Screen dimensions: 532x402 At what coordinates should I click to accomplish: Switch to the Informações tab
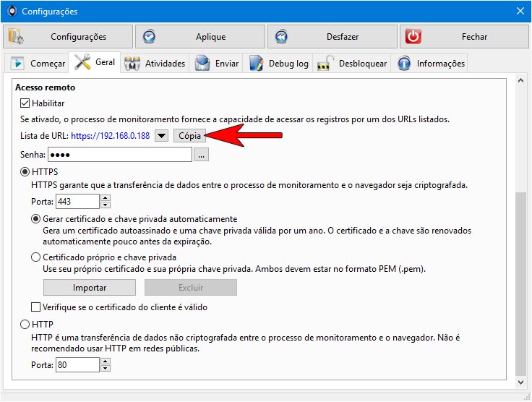(431, 63)
